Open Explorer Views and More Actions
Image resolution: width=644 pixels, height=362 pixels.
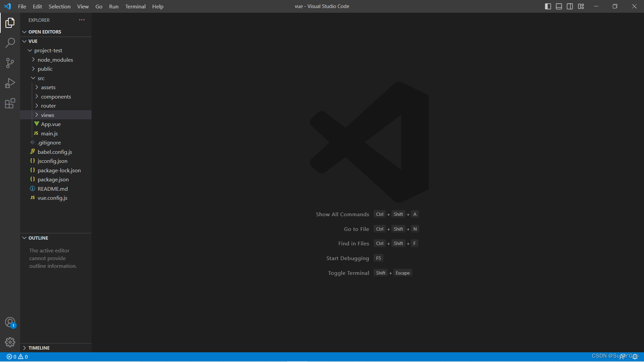click(82, 20)
